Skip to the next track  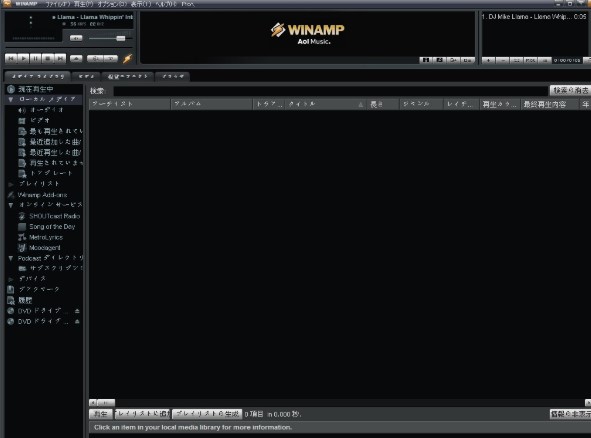[x=60, y=58]
